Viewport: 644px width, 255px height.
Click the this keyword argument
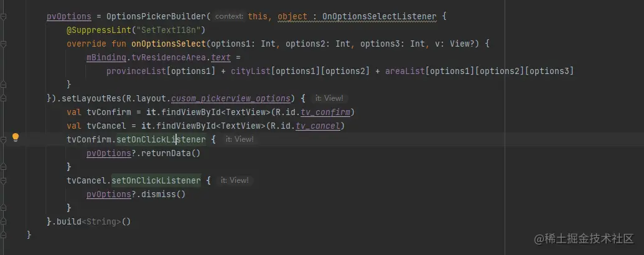[258, 16]
